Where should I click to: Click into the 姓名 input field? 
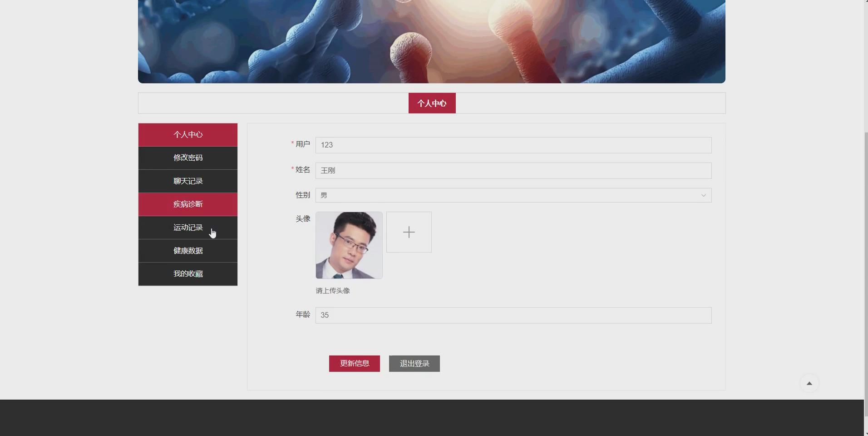click(513, 171)
